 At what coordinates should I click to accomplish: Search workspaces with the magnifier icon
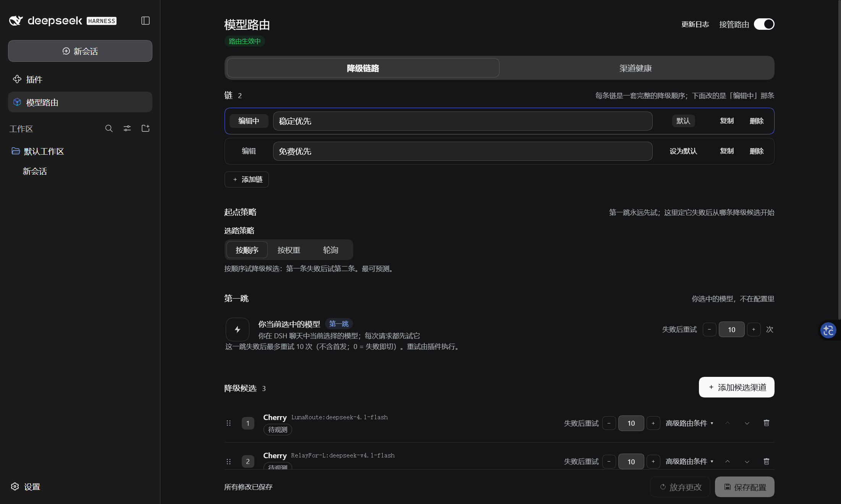(x=109, y=128)
